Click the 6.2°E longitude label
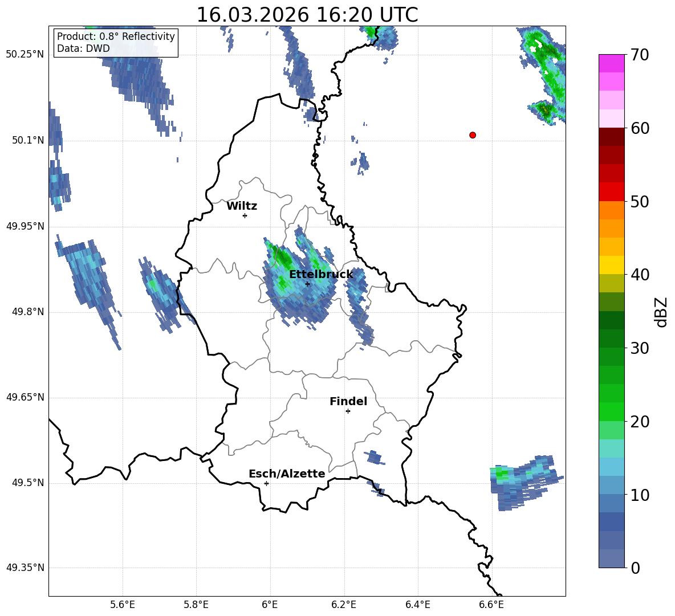This screenshot has width=675, height=616. pyautogui.click(x=344, y=605)
